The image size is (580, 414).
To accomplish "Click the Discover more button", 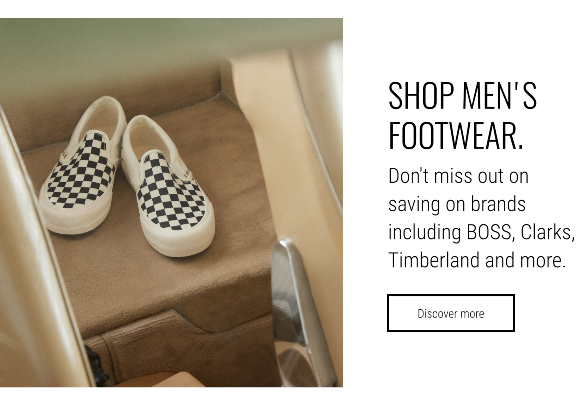I will click(451, 313).
